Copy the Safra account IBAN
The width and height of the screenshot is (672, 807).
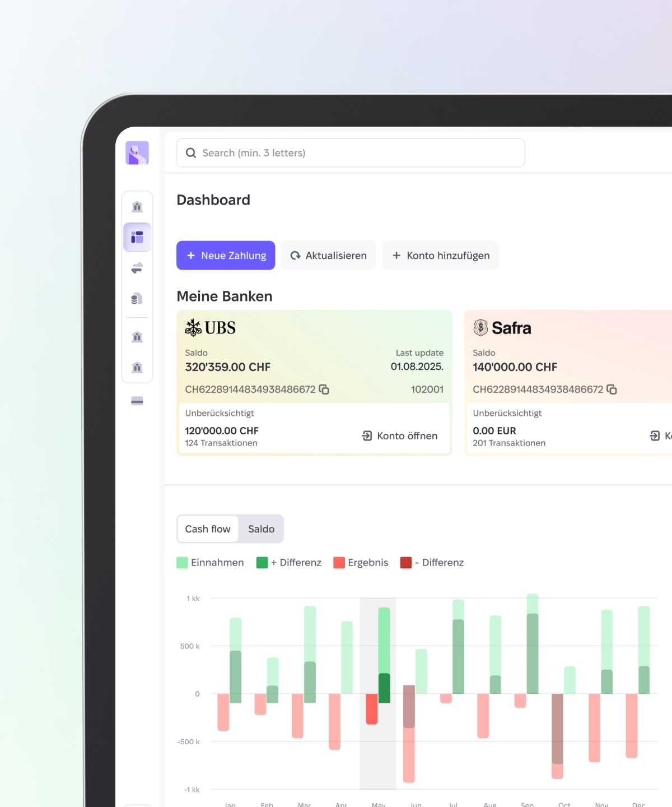pyautogui.click(x=612, y=389)
